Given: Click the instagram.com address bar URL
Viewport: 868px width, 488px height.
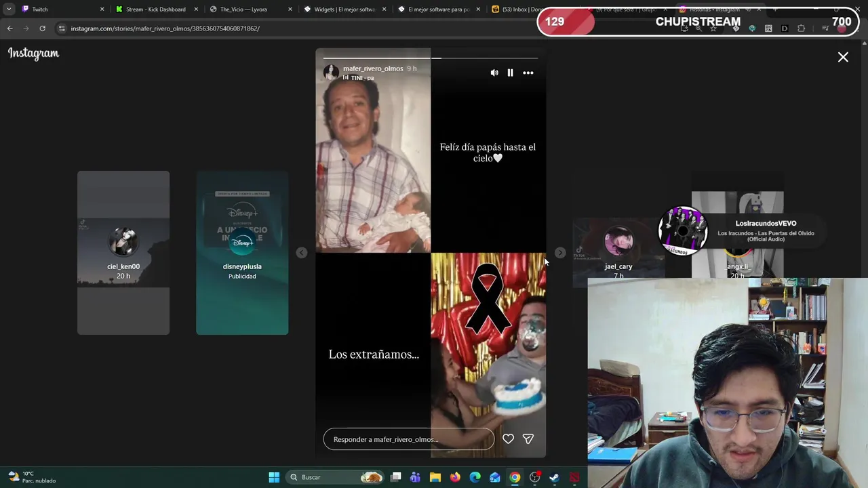Looking at the screenshot, I should (x=165, y=28).
